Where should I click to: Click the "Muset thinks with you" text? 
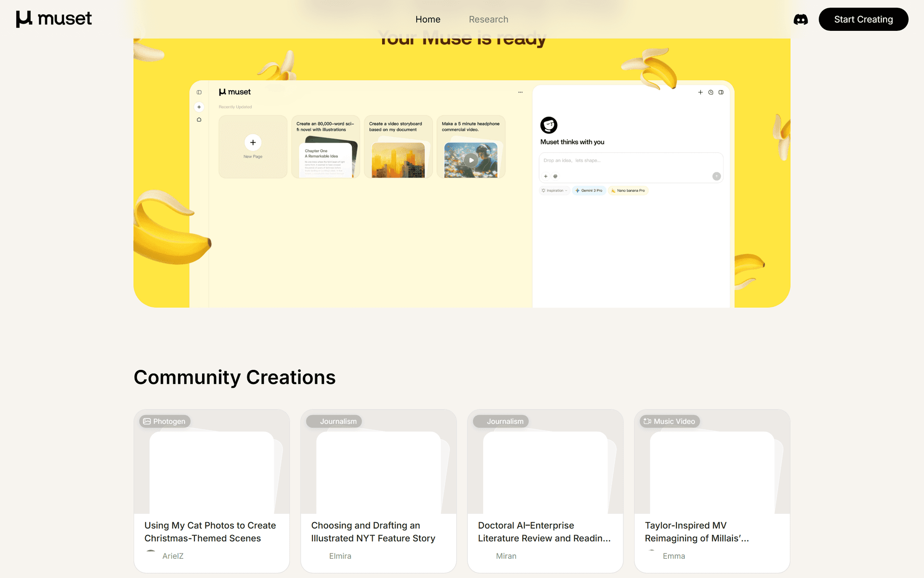click(x=572, y=142)
